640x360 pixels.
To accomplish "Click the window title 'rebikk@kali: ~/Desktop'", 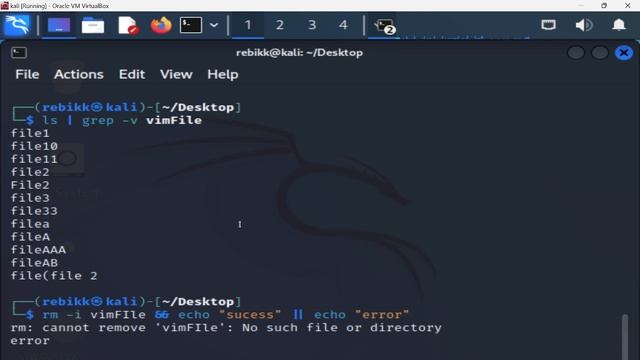I will (299, 53).
